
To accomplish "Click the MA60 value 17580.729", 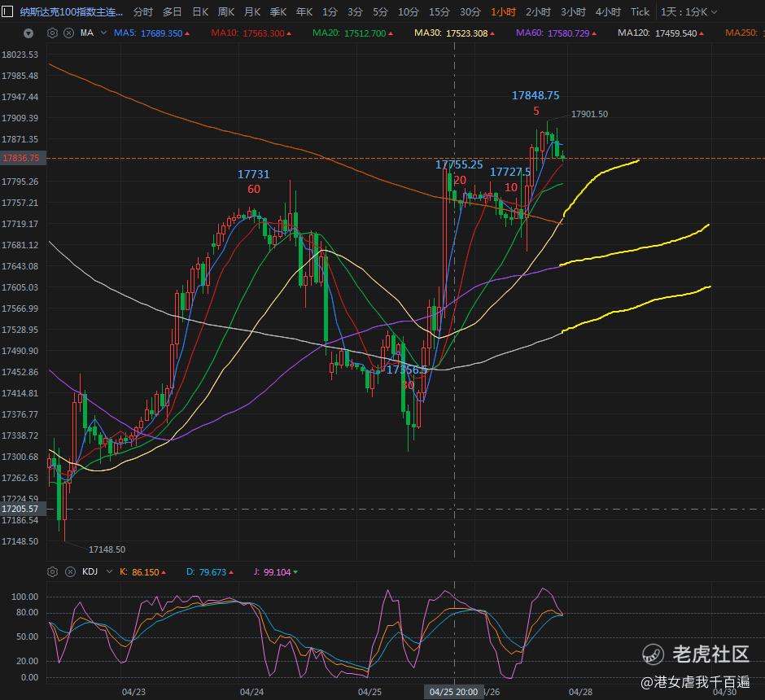I will tap(568, 33).
